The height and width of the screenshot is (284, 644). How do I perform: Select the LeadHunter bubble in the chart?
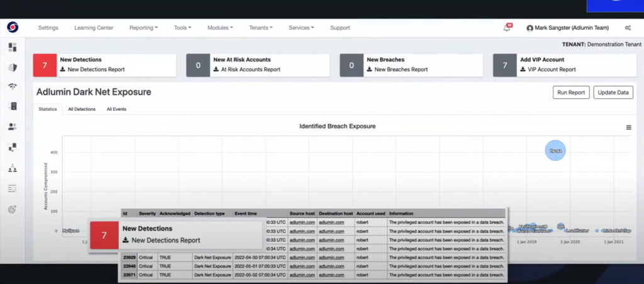577,231
